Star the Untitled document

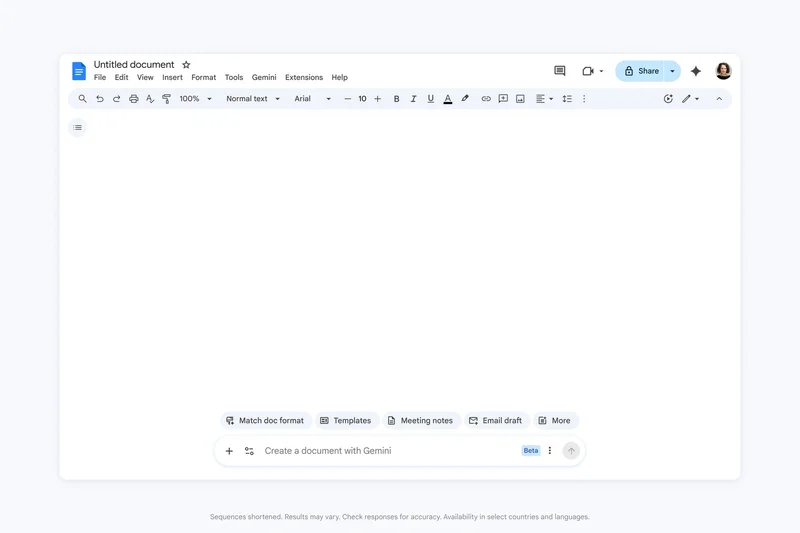point(186,65)
